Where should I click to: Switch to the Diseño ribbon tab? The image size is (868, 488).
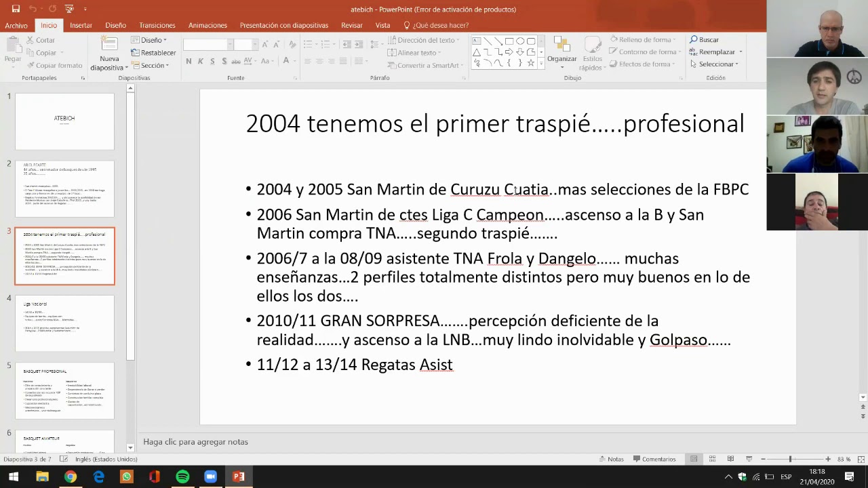coord(115,25)
